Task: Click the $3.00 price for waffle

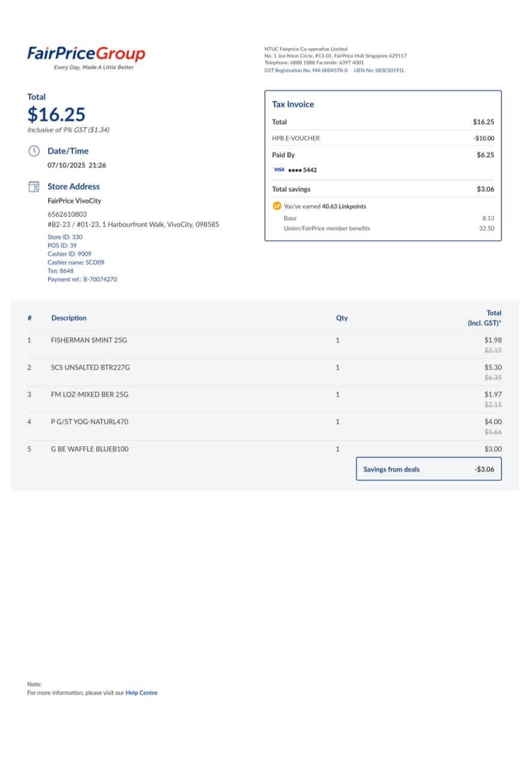Action: (x=493, y=449)
